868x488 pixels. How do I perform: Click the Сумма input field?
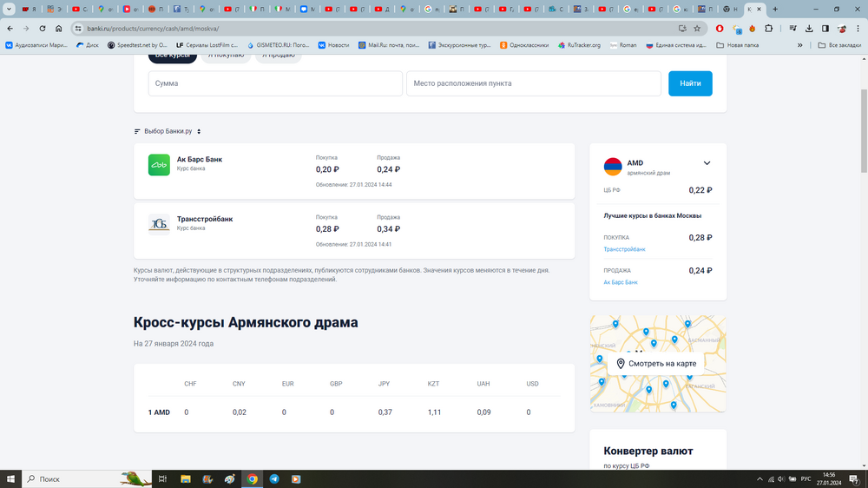pyautogui.click(x=275, y=83)
